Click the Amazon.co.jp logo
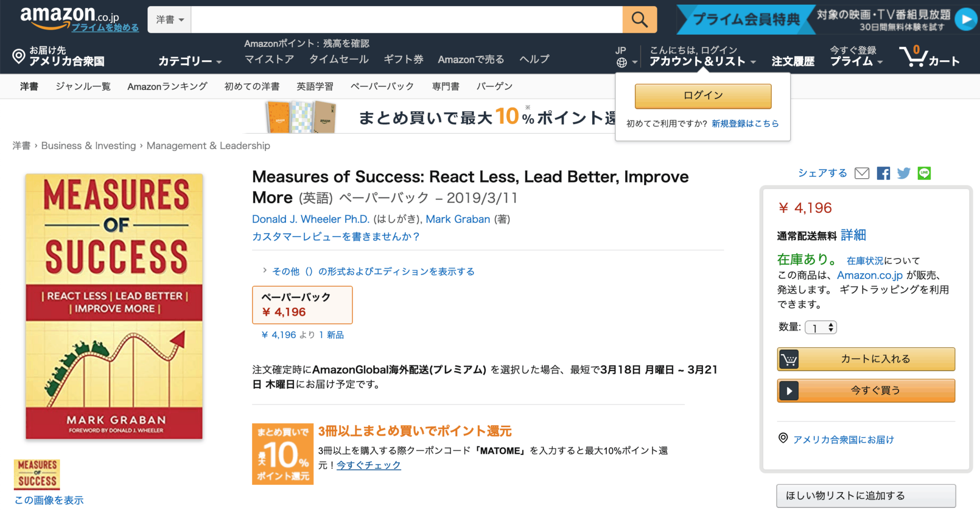The width and height of the screenshot is (980, 514). [x=69, y=16]
